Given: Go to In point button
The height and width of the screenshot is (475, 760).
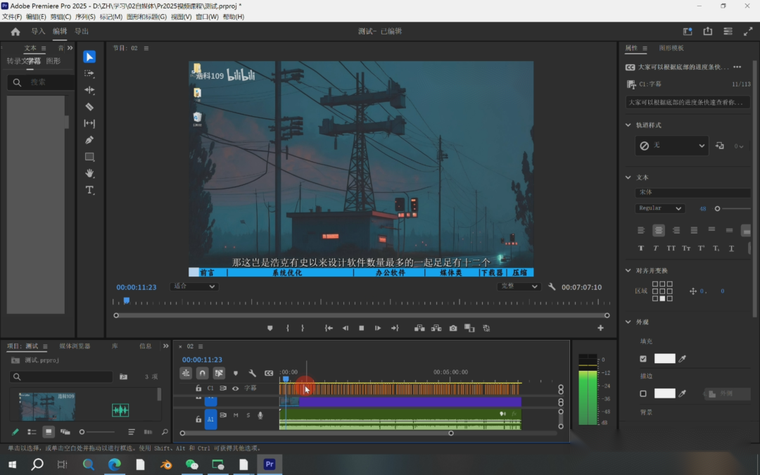Looking at the screenshot, I should [329, 328].
